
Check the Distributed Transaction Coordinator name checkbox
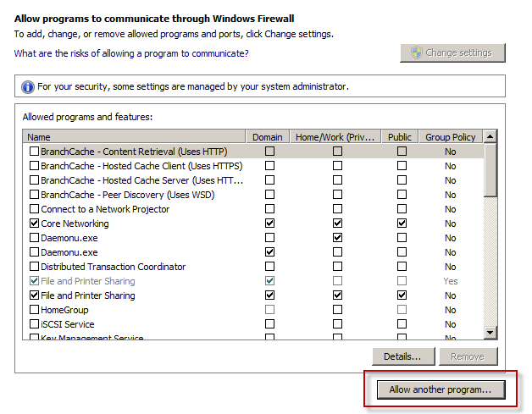tap(34, 267)
